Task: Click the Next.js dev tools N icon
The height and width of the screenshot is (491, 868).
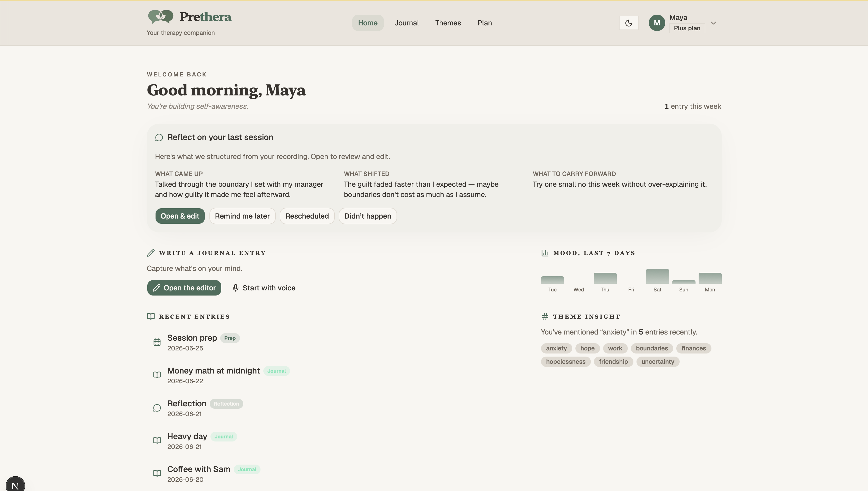Action: tap(15, 485)
